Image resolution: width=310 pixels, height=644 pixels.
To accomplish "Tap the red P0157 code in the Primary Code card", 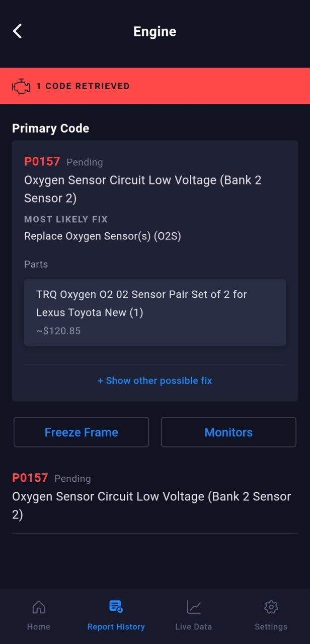I will click(42, 162).
